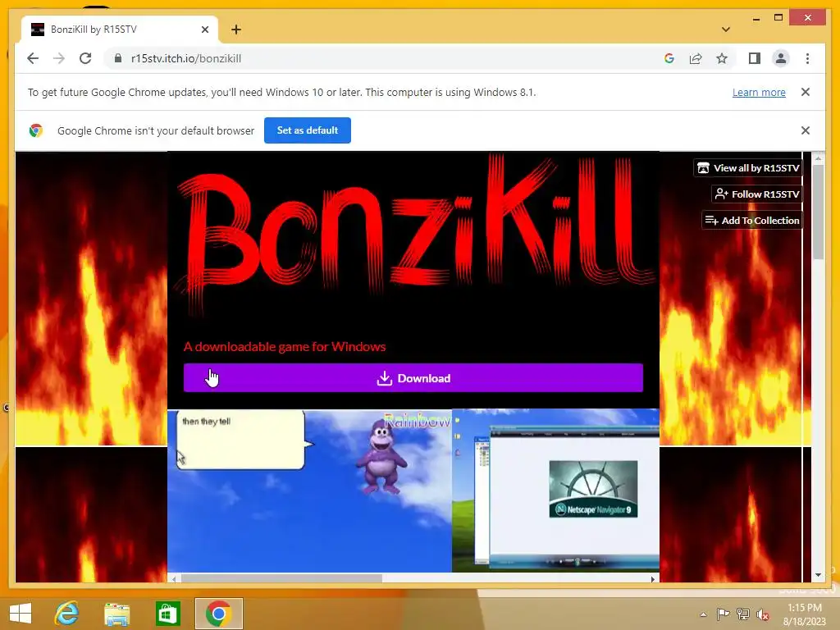This screenshot has height=630, width=840.
Task: Click horizontal scrollbar right arrow
Action: pos(652,578)
